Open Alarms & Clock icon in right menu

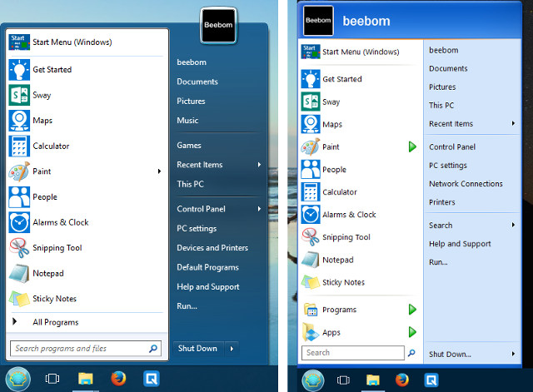(311, 215)
